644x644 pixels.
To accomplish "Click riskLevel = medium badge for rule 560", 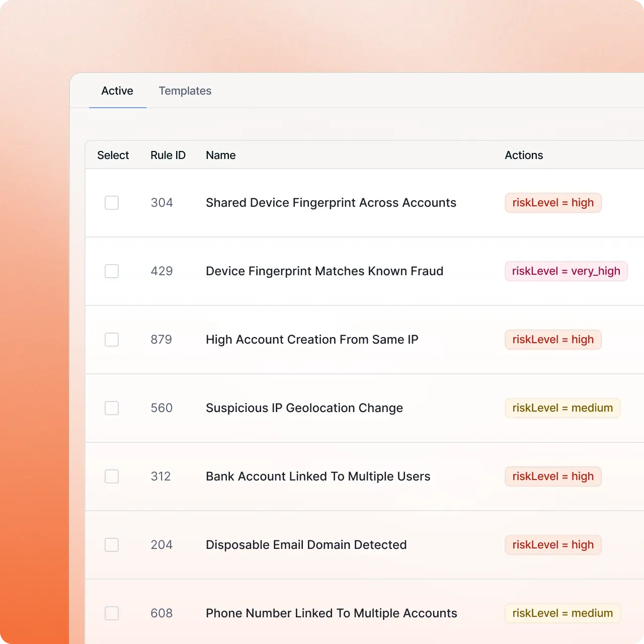I will point(562,408).
